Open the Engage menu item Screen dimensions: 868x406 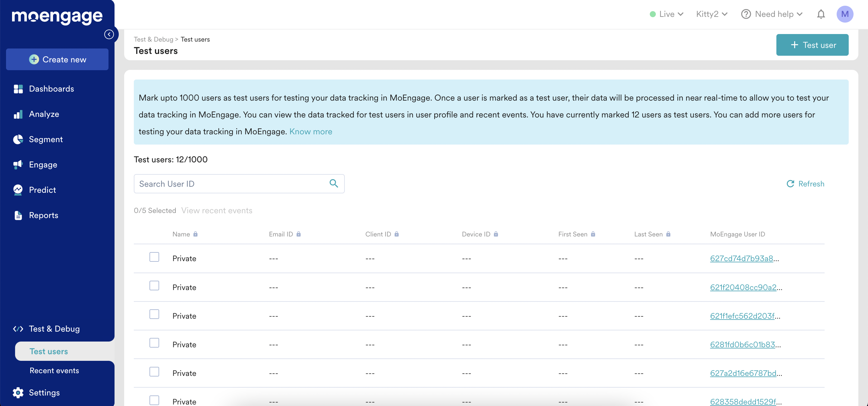click(x=43, y=165)
